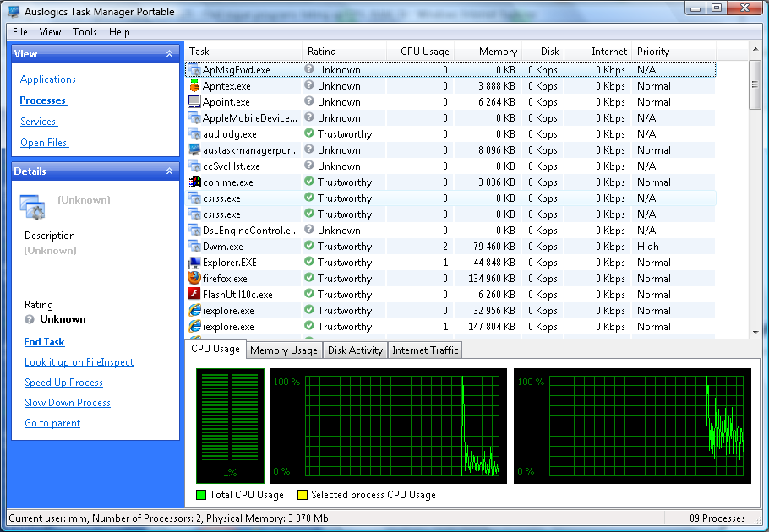Click the 79 460 KB memory value
The image size is (769, 532).
[x=494, y=247]
